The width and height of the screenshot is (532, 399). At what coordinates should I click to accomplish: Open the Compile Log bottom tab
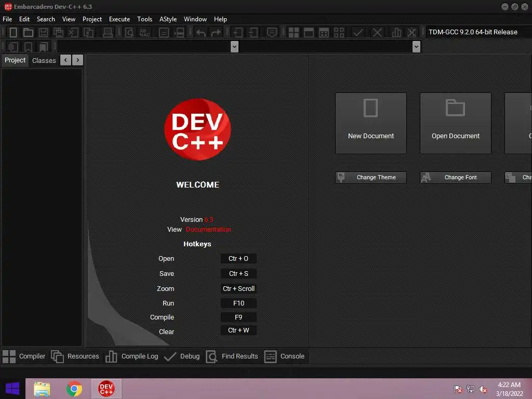point(132,356)
